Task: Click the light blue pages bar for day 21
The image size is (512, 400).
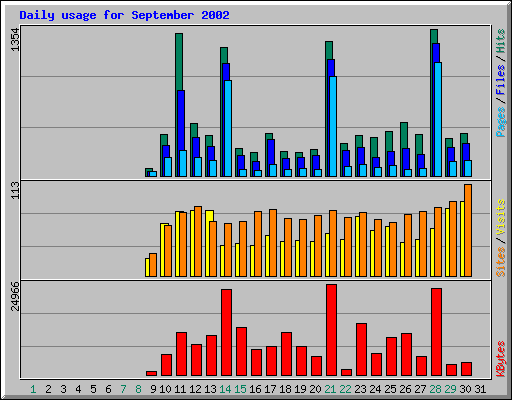Action: tap(333, 126)
